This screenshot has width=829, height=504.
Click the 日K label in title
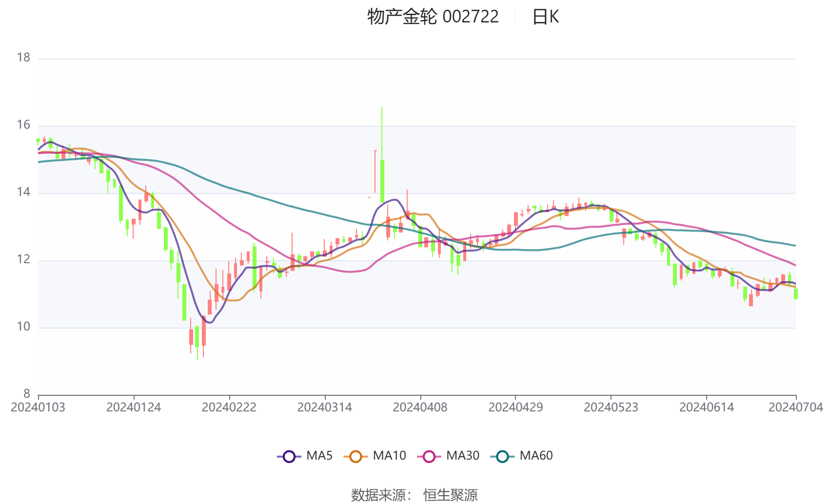click(546, 17)
